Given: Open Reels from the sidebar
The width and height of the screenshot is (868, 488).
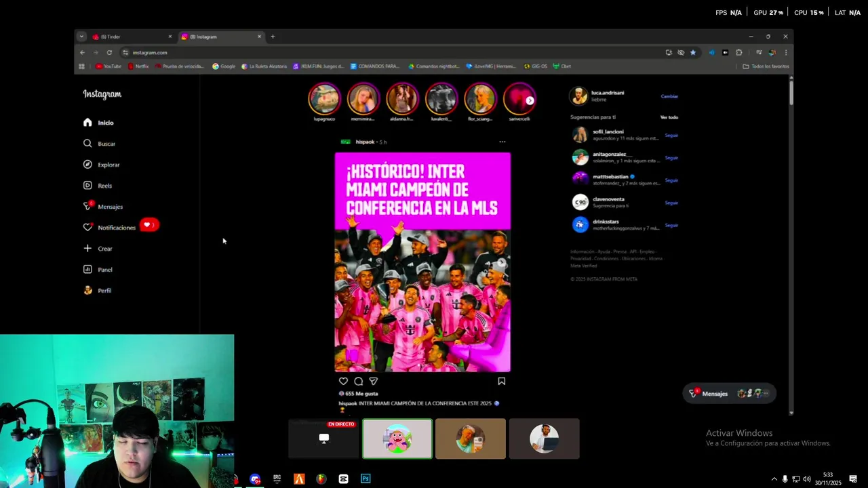Looking at the screenshot, I should coord(98,186).
